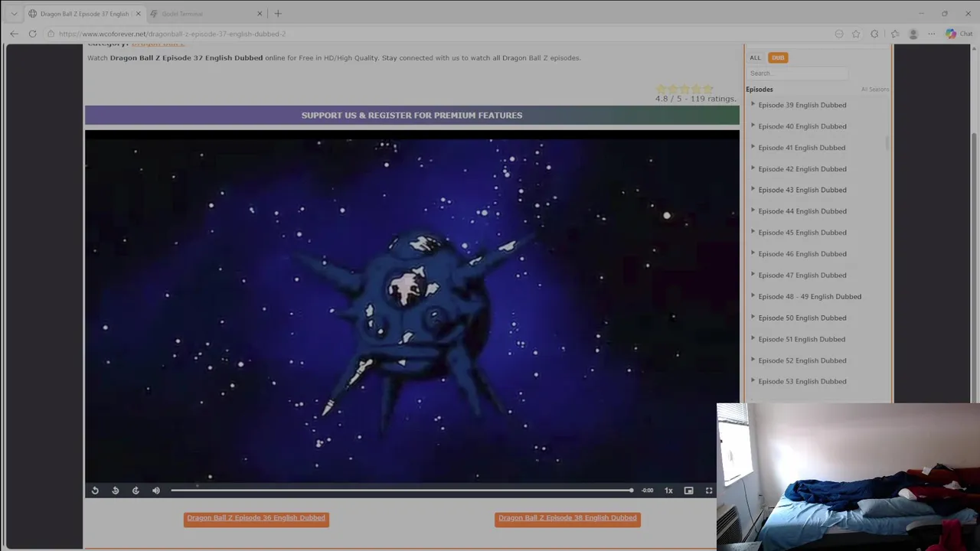Expand the Episode 42 English Dubbed arrow
The width and height of the screenshot is (980, 551).
(753, 168)
